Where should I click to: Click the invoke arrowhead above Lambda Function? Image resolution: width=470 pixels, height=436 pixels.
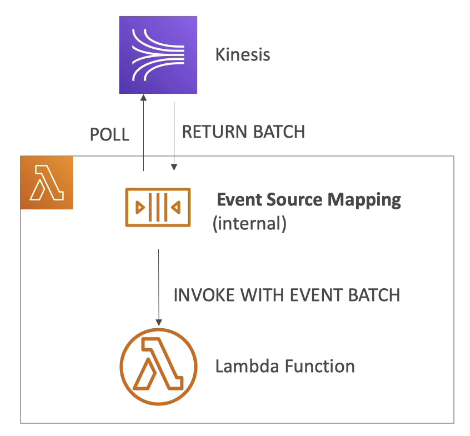pyautogui.click(x=159, y=322)
